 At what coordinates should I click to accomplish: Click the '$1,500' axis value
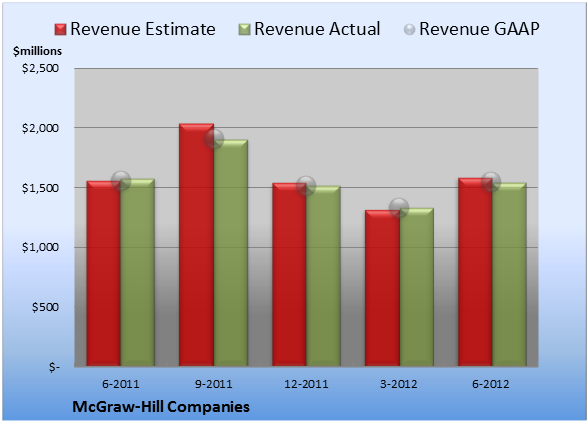(x=40, y=188)
